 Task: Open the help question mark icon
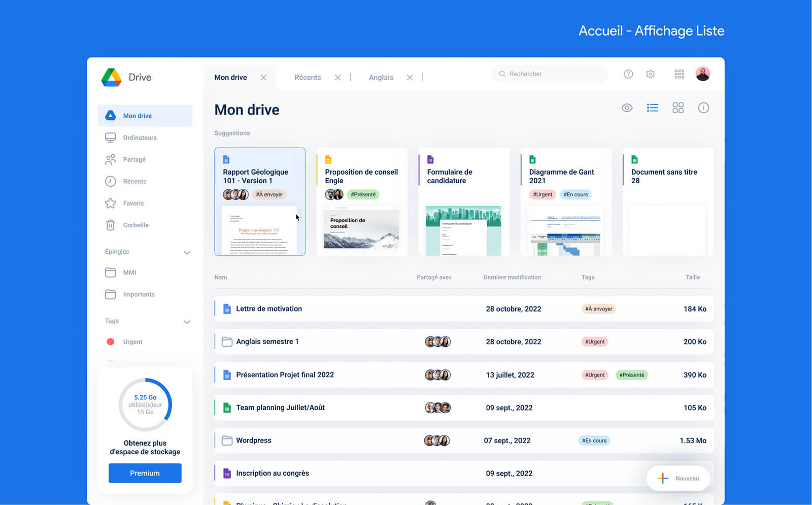628,74
